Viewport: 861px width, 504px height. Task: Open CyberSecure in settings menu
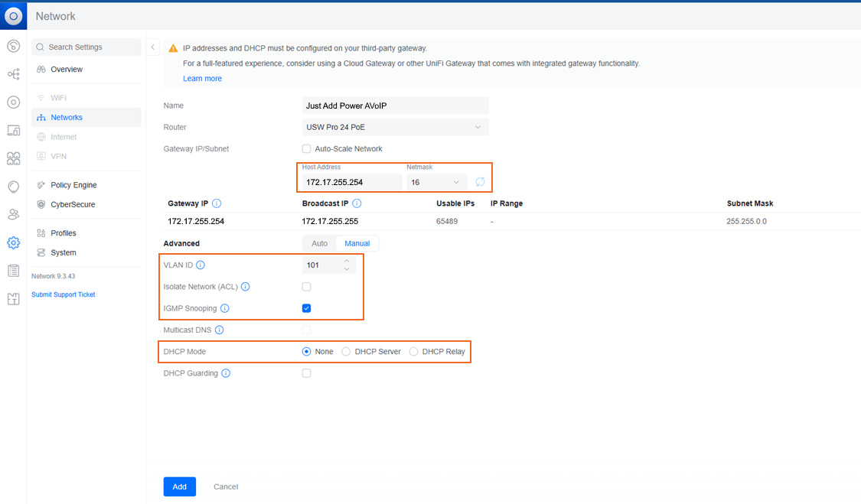[86, 205]
